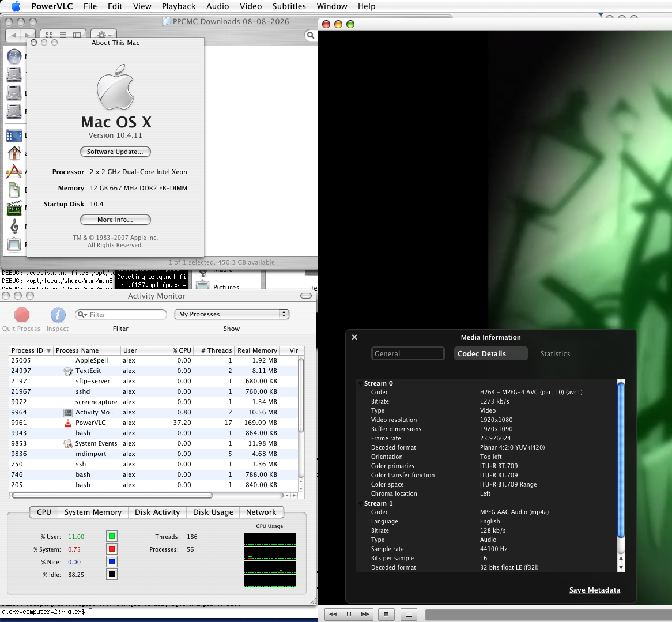Select the Movies clapperboard icon in sidebar
672x622 pixels.
(x=14, y=208)
